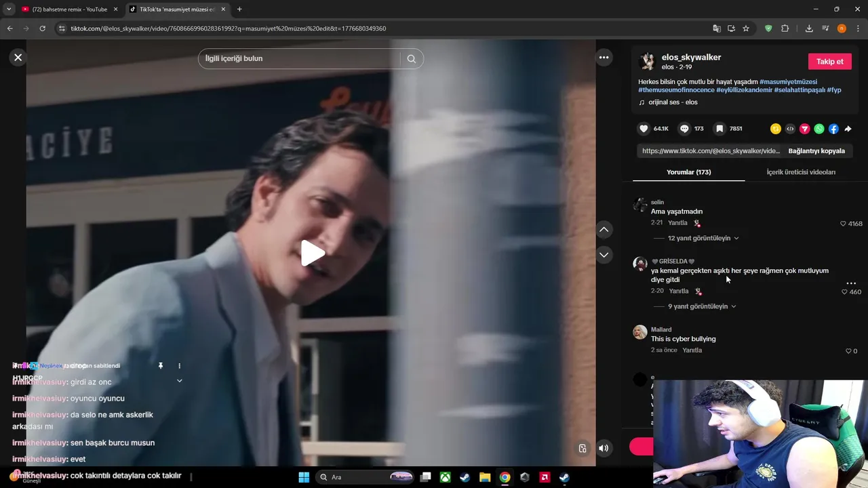This screenshot has width=868, height=488.
Task: Translate this page icon
Action: point(717,28)
